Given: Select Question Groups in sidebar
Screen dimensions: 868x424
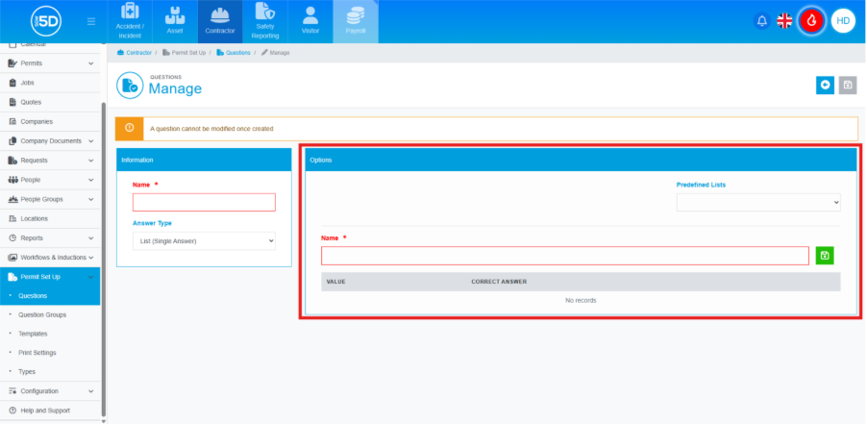Looking at the screenshot, I should tap(42, 314).
